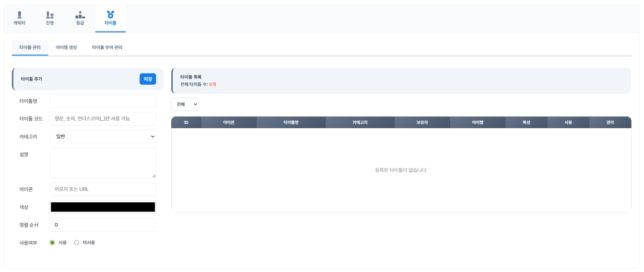
Task: Click the 타이틀 코드 input field
Action: [103, 119]
